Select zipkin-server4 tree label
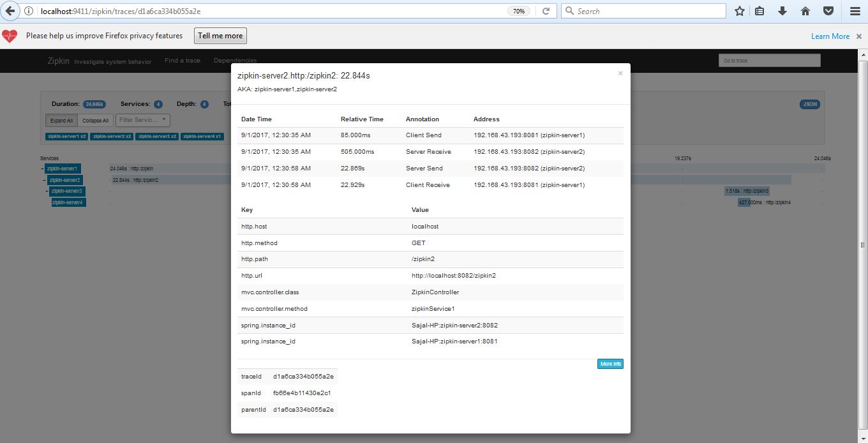 (x=68, y=202)
